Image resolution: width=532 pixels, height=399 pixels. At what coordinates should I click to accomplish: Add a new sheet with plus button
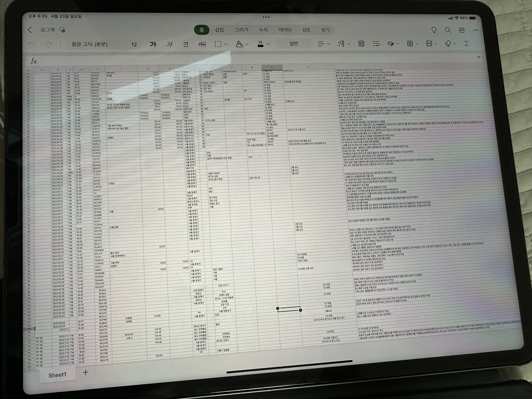pos(85,372)
